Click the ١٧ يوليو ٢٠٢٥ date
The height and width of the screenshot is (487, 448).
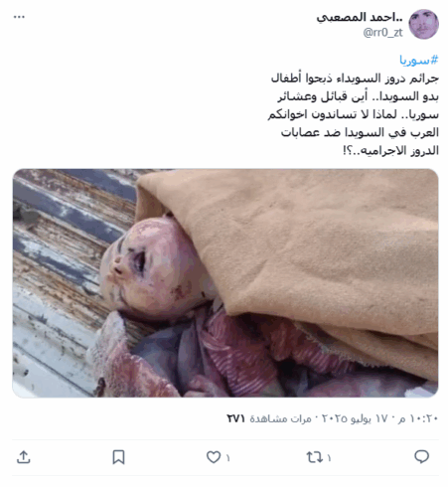click(353, 418)
